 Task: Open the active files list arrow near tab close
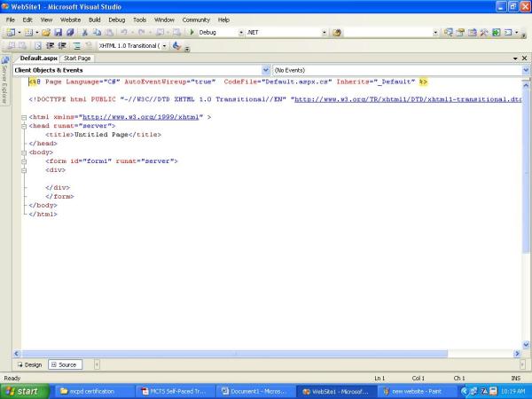point(515,59)
